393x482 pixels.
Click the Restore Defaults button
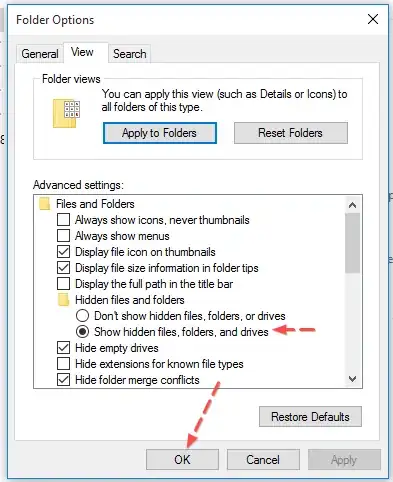tap(310, 417)
